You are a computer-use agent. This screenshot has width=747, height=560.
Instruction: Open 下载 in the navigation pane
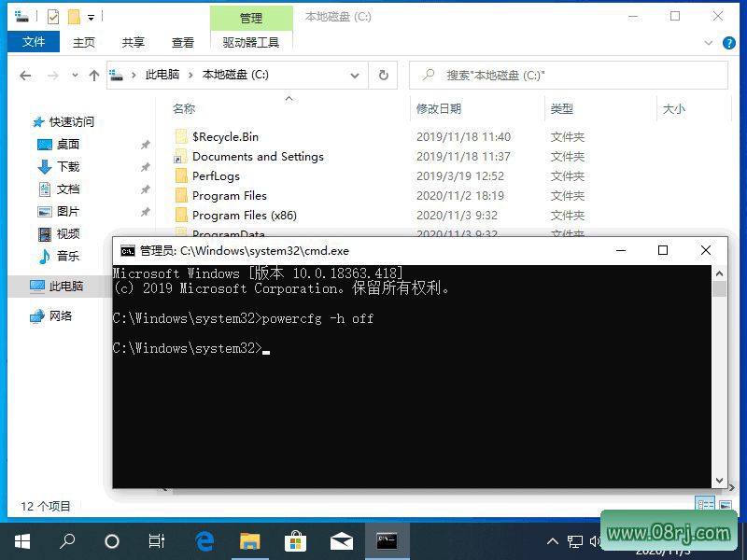[67, 167]
